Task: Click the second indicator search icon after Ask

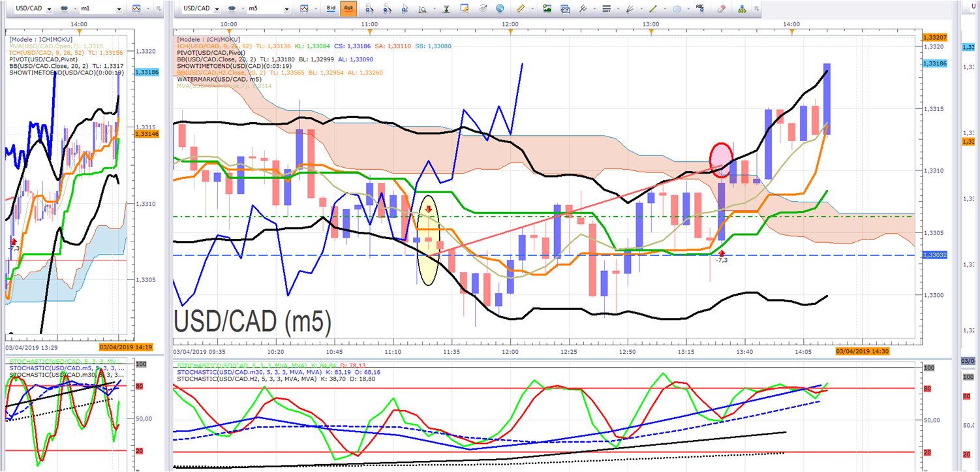Action: (x=388, y=9)
